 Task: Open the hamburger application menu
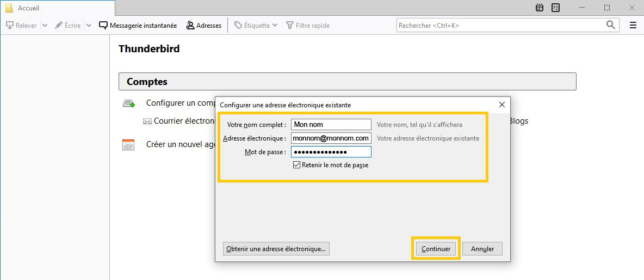click(x=633, y=25)
